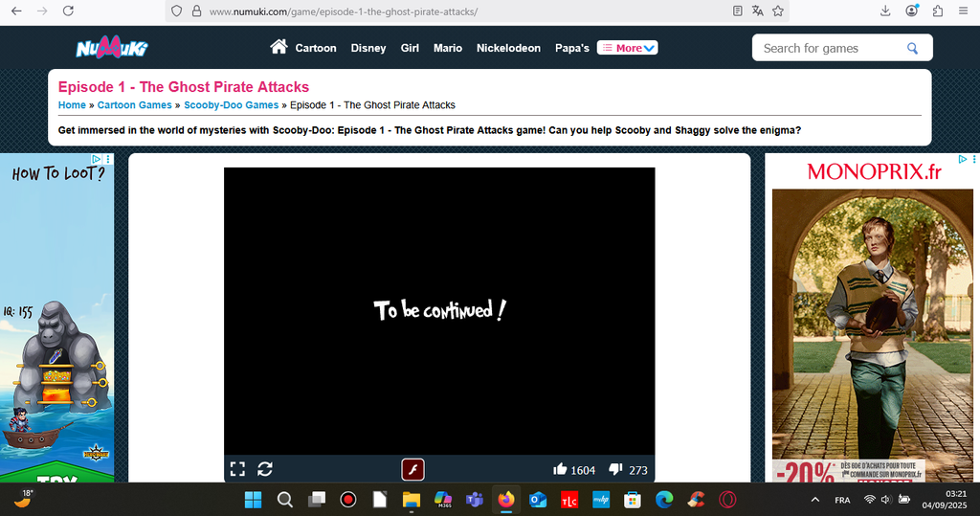Expand the More categories dropdown
The image size is (980, 516).
pos(628,48)
